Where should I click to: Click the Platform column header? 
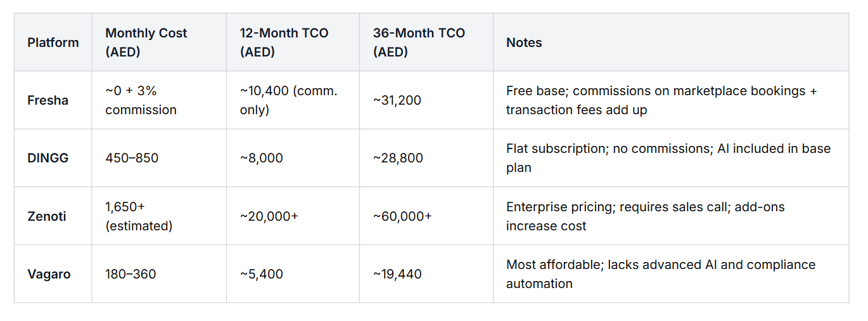click(x=53, y=43)
